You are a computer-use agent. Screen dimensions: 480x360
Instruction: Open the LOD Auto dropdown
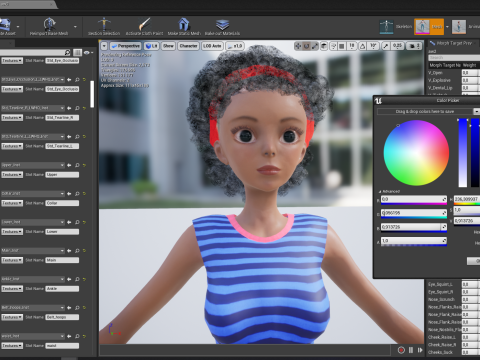[212, 46]
